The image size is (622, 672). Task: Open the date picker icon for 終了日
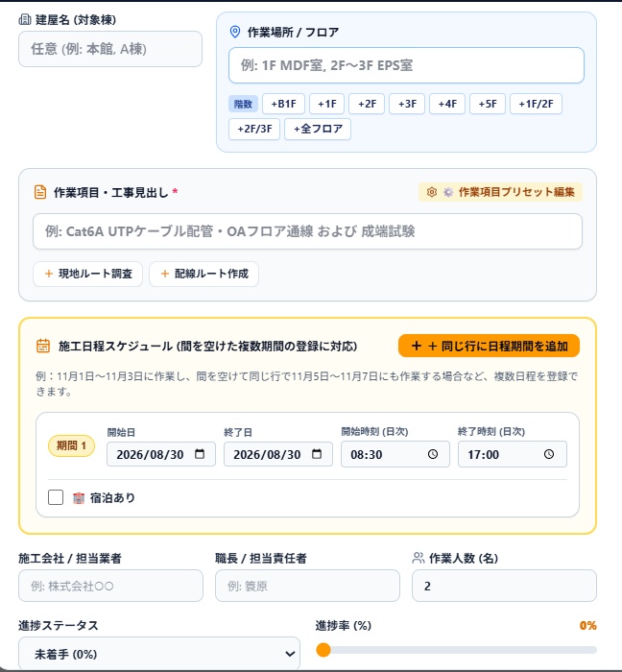point(317,454)
